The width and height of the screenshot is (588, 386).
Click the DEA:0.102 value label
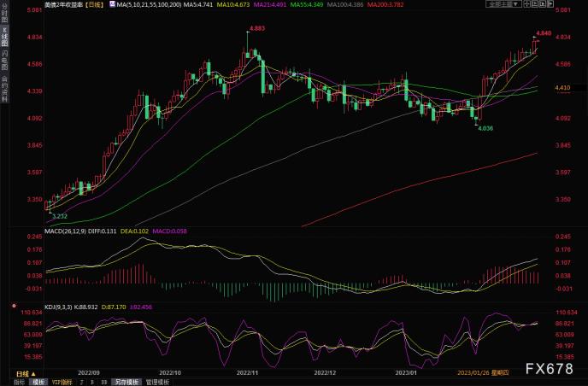(135, 231)
